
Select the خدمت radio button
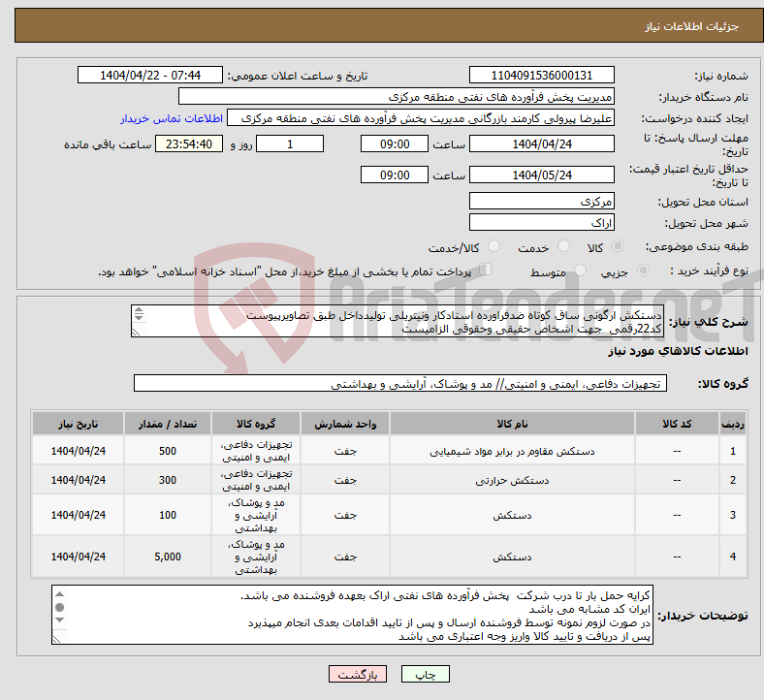[563, 246]
